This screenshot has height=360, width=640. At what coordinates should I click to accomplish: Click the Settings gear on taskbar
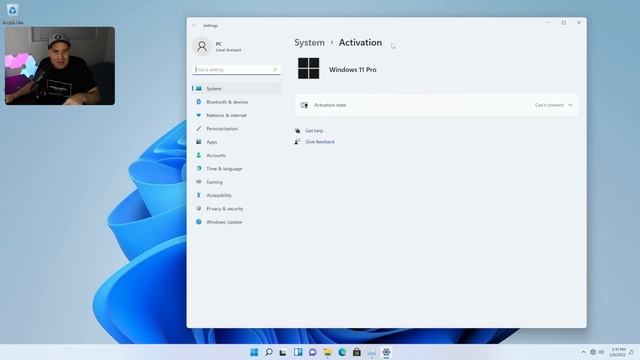coord(386,352)
